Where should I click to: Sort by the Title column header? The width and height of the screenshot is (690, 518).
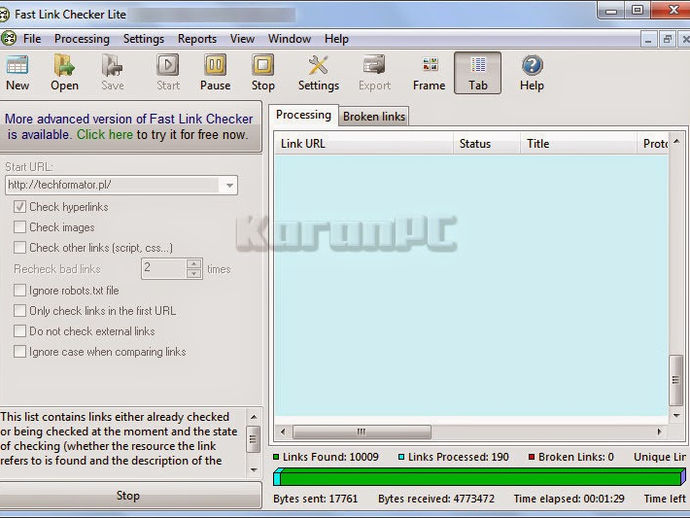[x=579, y=143]
